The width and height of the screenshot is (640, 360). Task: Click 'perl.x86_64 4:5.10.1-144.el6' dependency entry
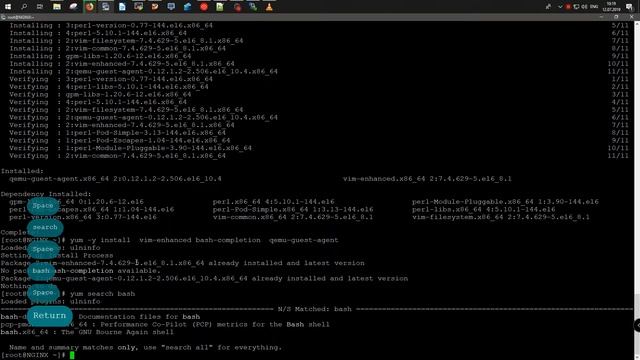pos(273,202)
